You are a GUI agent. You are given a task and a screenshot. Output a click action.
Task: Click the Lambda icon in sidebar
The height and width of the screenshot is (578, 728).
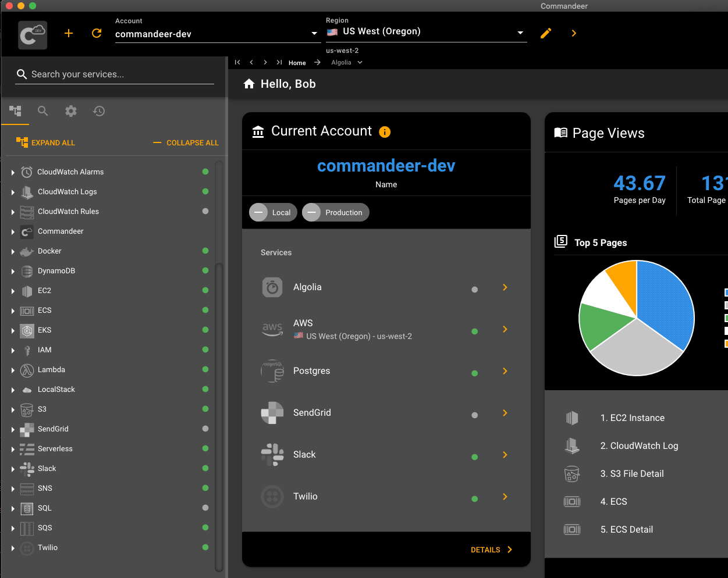pos(27,370)
